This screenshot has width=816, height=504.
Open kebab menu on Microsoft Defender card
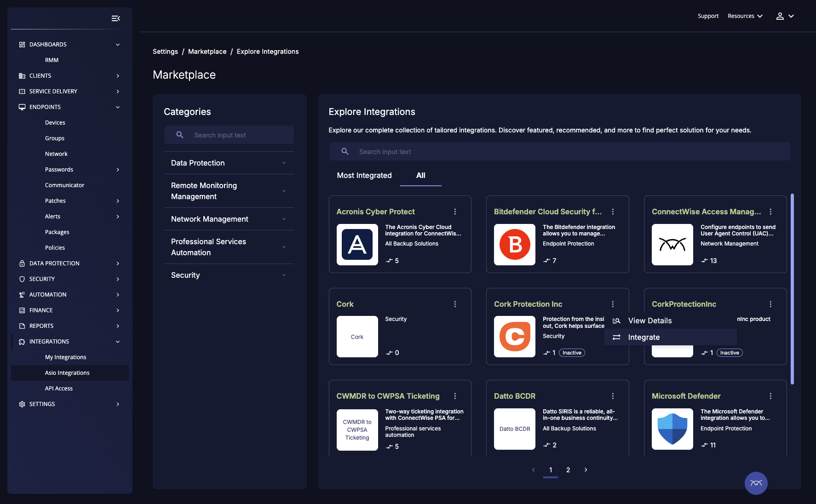tap(770, 396)
